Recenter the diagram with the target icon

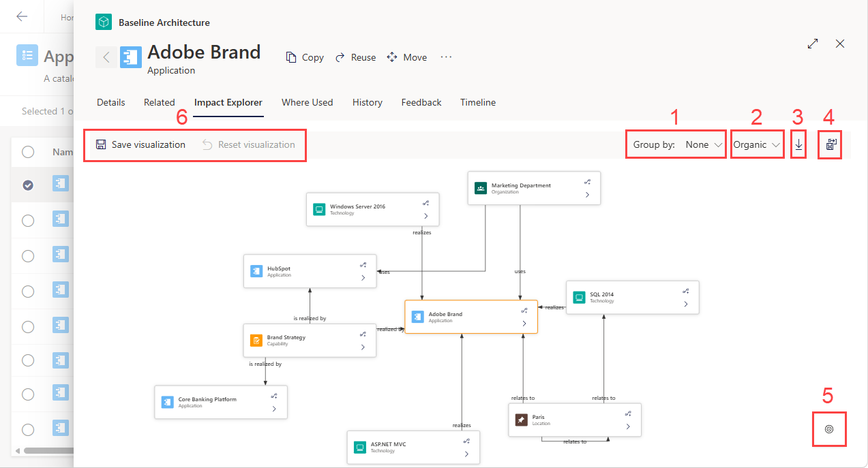(829, 429)
